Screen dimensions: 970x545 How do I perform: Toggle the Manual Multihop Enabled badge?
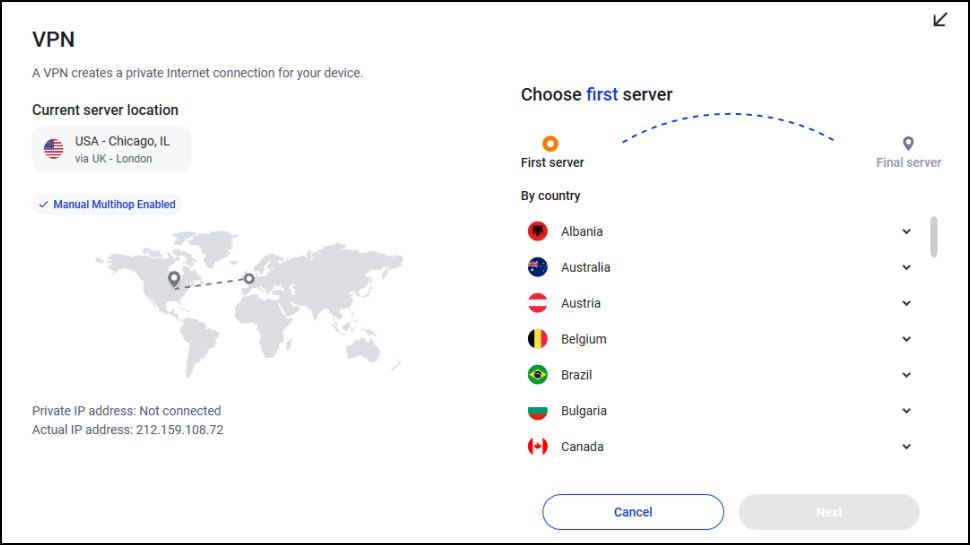[x=107, y=204]
